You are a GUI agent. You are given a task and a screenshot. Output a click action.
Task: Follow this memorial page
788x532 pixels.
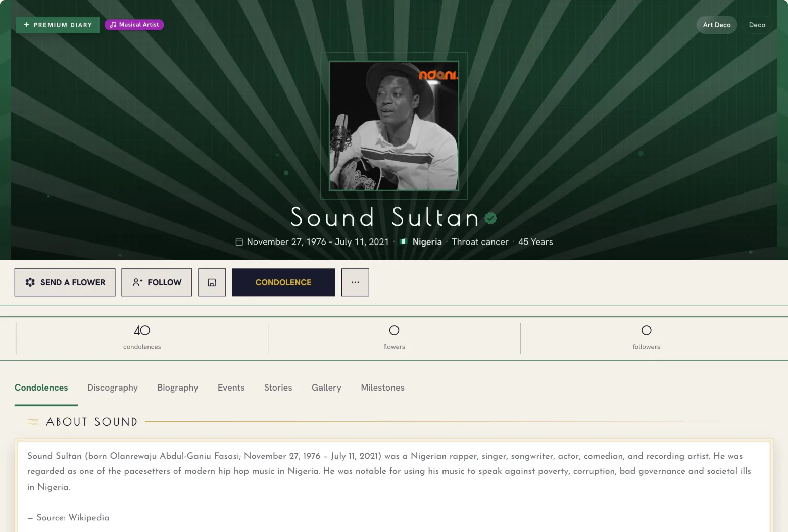pos(157,282)
